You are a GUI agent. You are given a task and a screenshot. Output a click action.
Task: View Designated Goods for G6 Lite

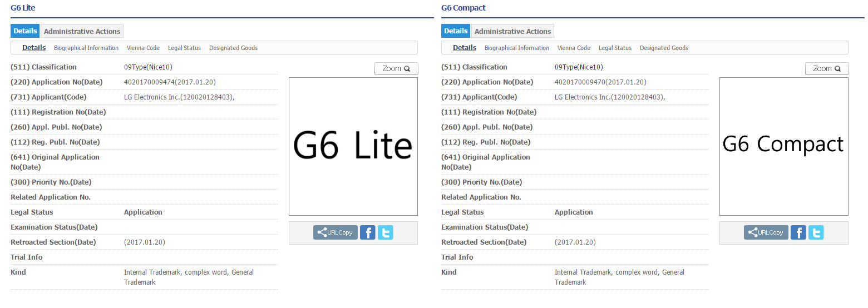coord(233,48)
